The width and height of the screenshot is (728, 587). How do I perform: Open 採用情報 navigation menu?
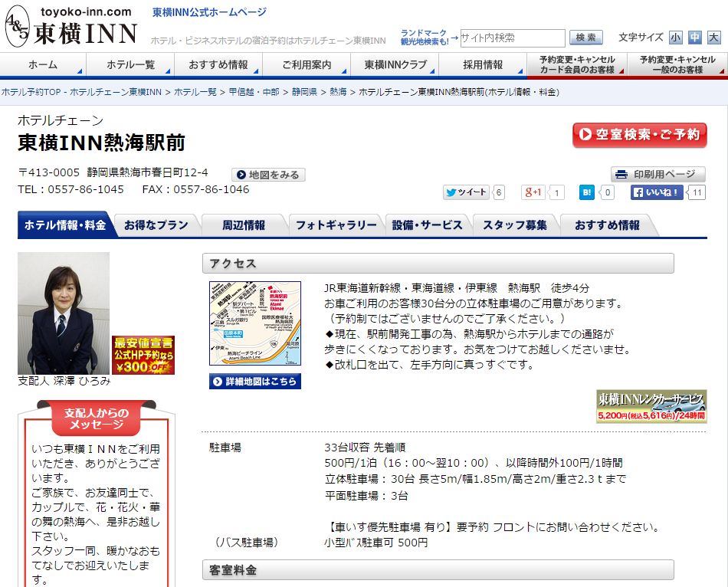[483, 64]
